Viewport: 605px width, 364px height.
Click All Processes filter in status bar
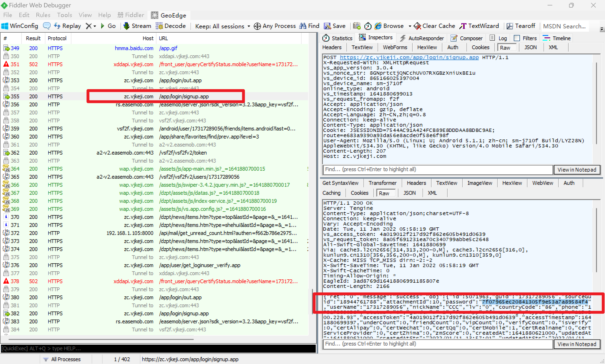tap(62, 359)
